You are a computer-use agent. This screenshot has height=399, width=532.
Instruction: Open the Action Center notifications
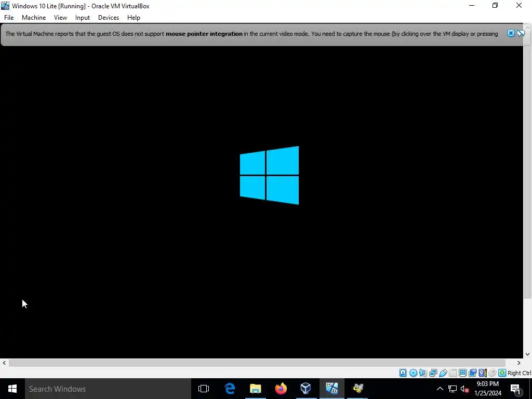515,389
